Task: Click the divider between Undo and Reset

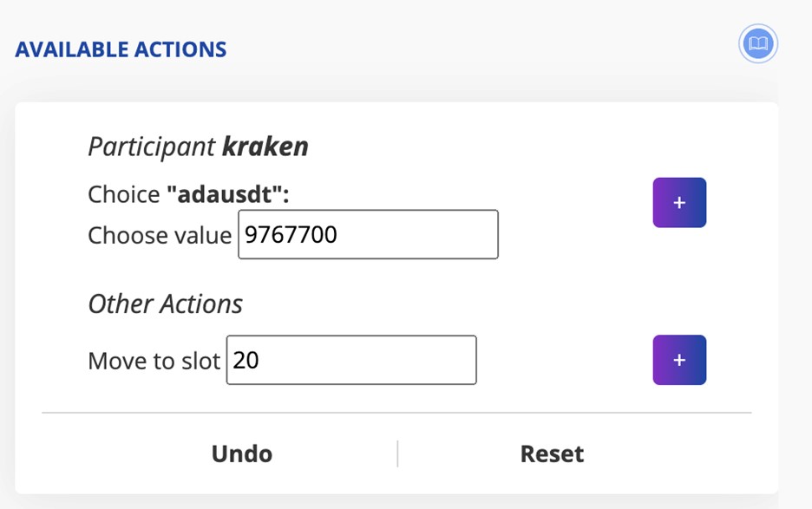Action: pos(397,454)
